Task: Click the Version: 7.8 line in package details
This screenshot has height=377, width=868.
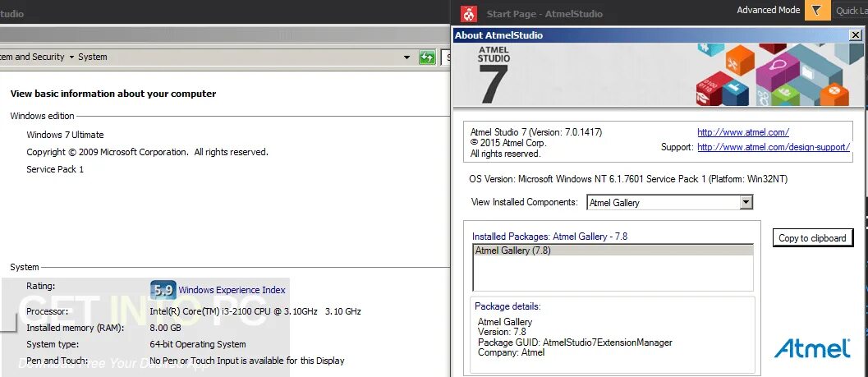Action: coord(502,332)
